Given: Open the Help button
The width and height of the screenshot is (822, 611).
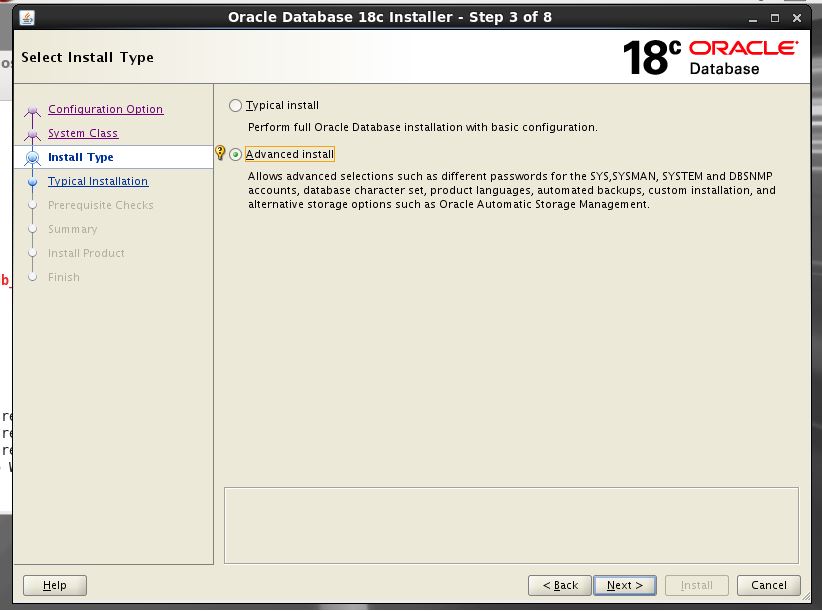Looking at the screenshot, I should pos(55,585).
